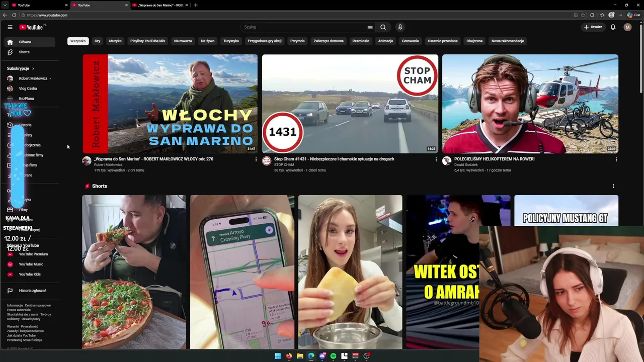Open Stop Cham #1431 video title
This screenshot has width=644, height=362.
(334, 159)
